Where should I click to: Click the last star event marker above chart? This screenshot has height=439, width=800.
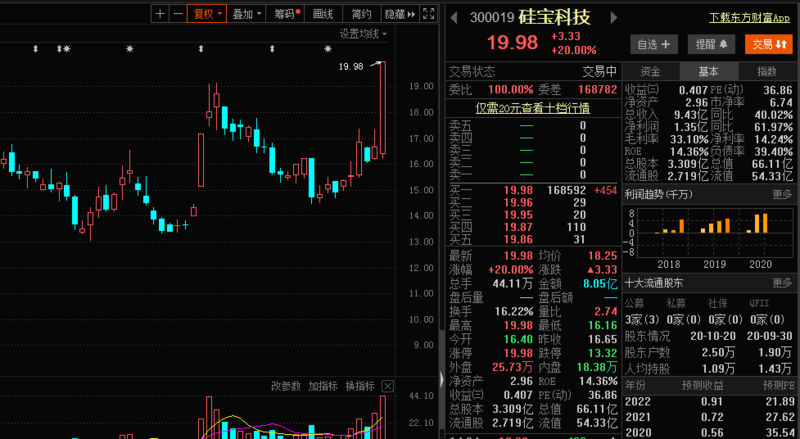pyautogui.click(x=328, y=49)
